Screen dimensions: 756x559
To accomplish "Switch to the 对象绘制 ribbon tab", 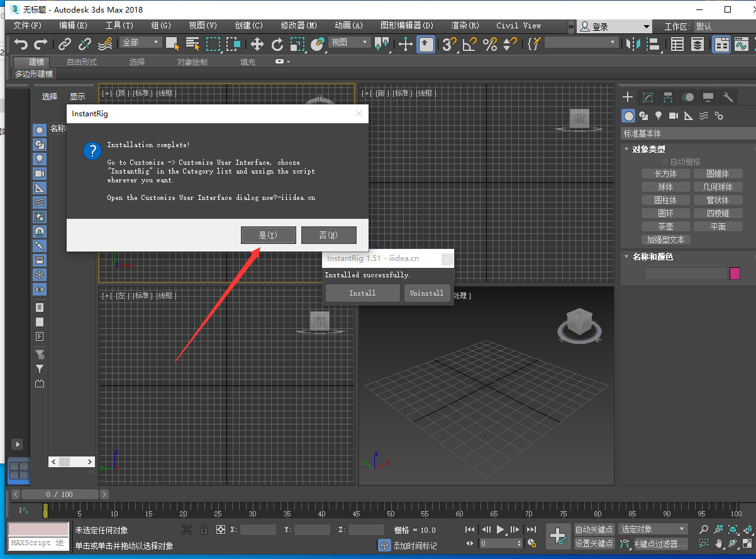I will click(x=192, y=62).
